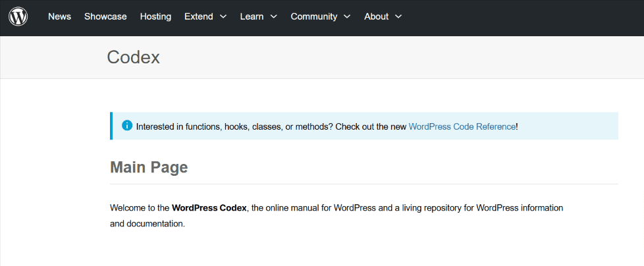Expand the About dropdown chevron
The image size is (644, 266).
tap(398, 17)
